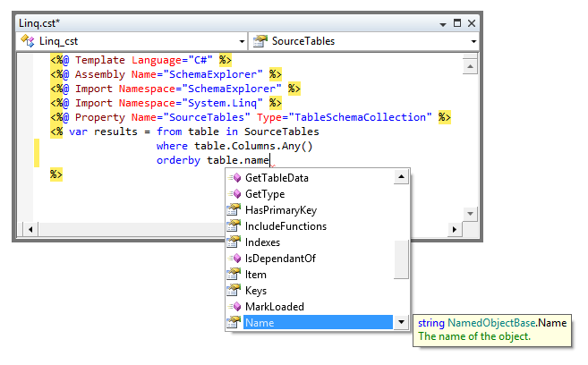Screen dimensions: 588x365
Task: Click the results variable in the query
Action: [x=115, y=132]
